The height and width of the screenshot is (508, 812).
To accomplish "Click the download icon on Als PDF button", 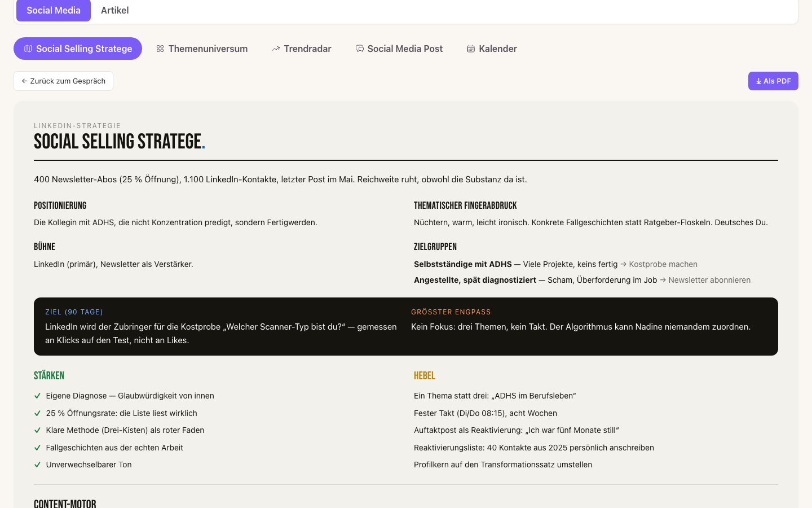I will (758, 81).
